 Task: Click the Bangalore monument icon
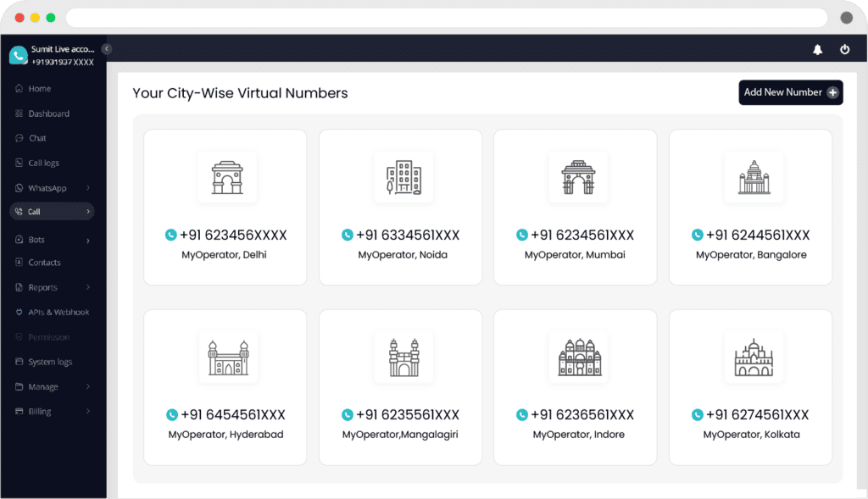coord(754,177)
